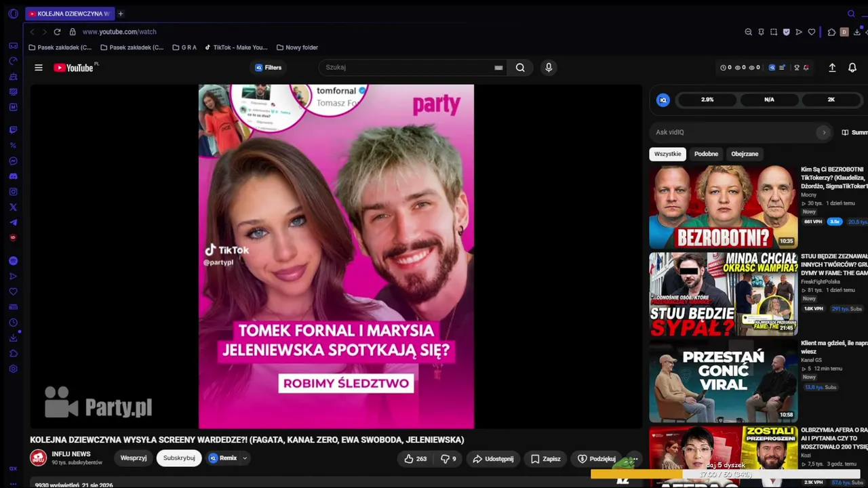Save the video with Zapisz
The image size is (868, 488).
[546, 459]
